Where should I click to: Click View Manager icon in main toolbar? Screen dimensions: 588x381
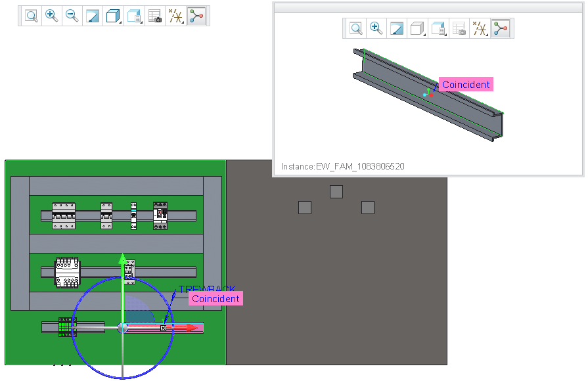point(154,16)
